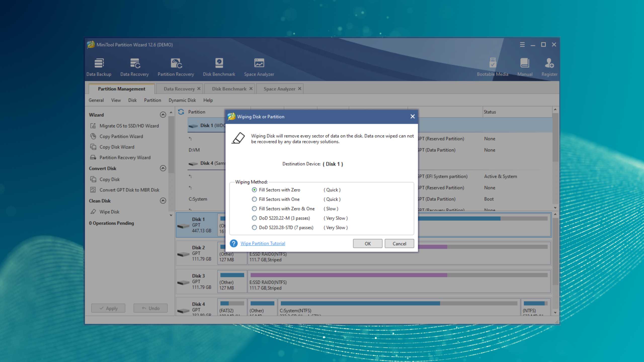
Task: Close the Wiping Disk or Partition dialog
Action: click(x=413, y=116)
